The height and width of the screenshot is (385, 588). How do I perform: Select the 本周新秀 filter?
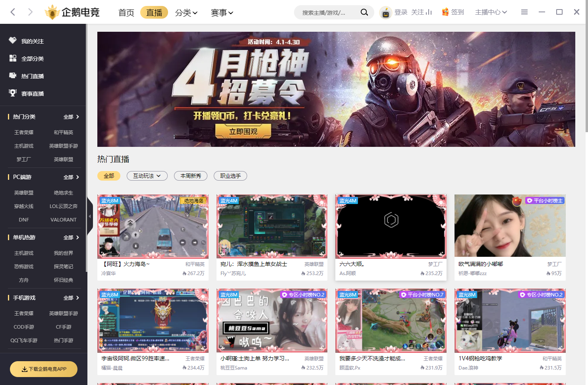[191, 176]
